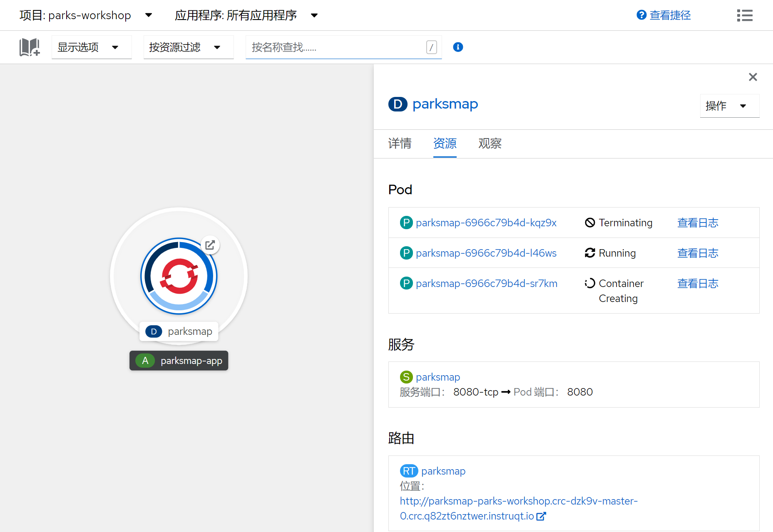Click the RT route badge beside parksmap
Screen dimensions: 773x532
pyautogui.click(x=409, y=471)
